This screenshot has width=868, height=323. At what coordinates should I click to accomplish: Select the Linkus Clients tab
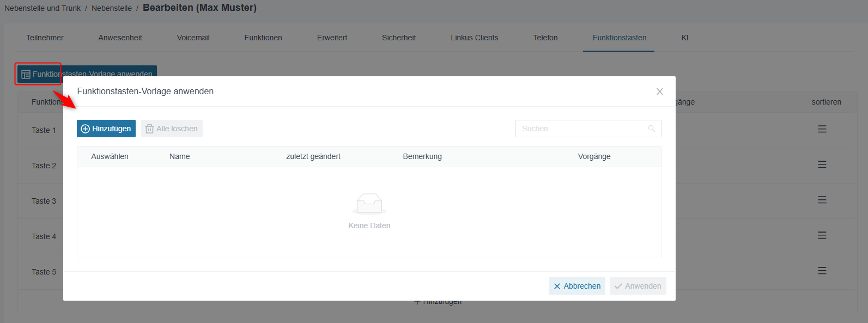(x=475, y=38)
